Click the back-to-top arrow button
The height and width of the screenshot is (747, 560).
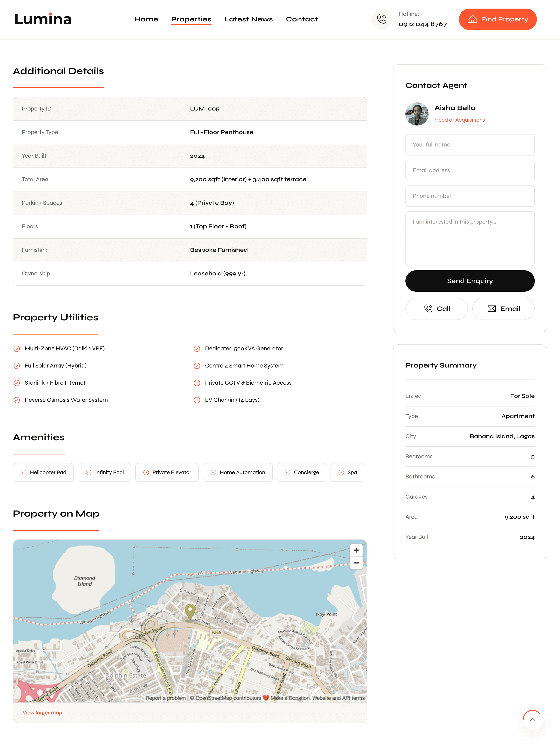532,719
